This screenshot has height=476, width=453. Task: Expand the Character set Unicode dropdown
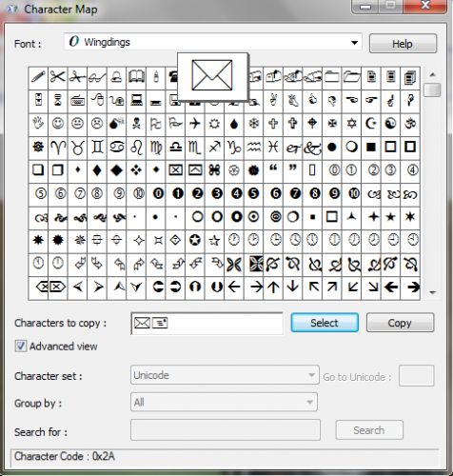pos(225,375)
